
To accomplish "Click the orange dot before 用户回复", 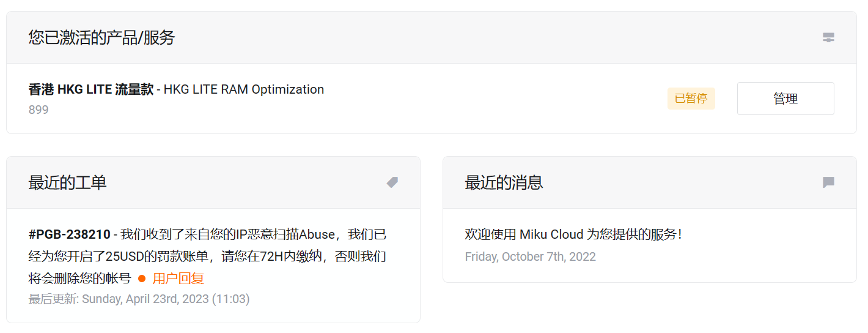I will (x=142, y=279).
